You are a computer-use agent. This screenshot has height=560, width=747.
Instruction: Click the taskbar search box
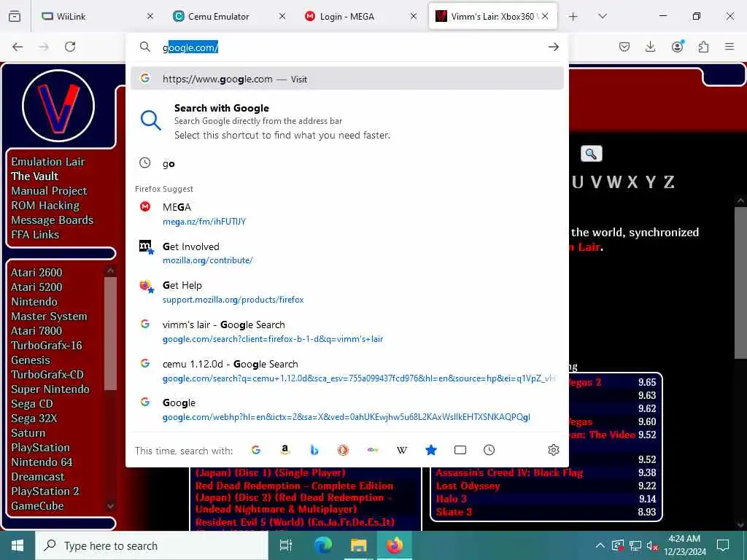coord(152,545)
